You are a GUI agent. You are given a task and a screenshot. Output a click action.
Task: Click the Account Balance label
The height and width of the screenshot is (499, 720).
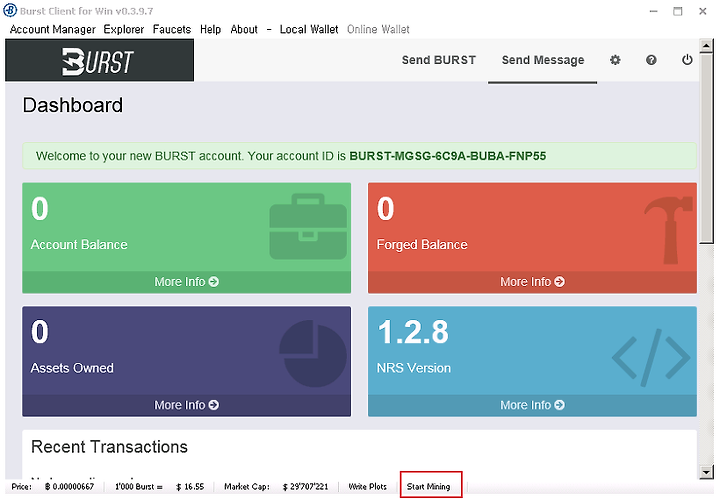[79, 245]
